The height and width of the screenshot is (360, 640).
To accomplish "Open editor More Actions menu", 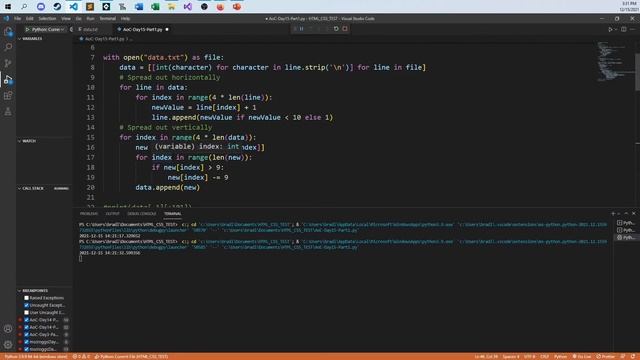I will coord(633,29).
